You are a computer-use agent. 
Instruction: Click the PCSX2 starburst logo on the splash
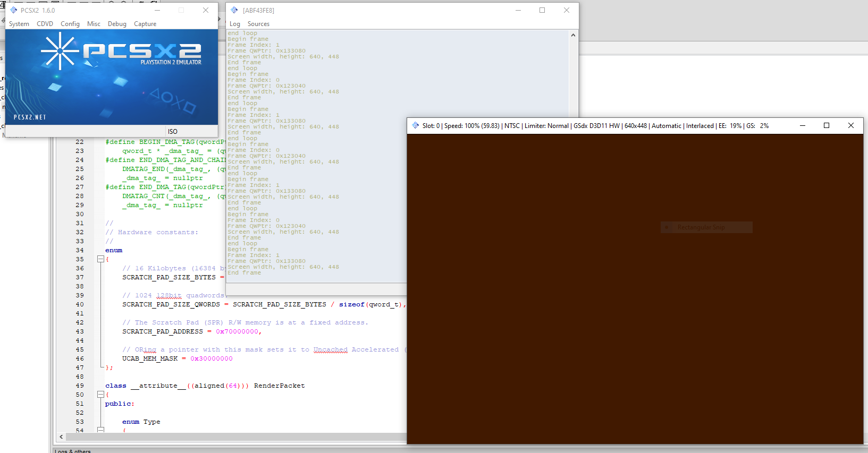pos(60,51)
